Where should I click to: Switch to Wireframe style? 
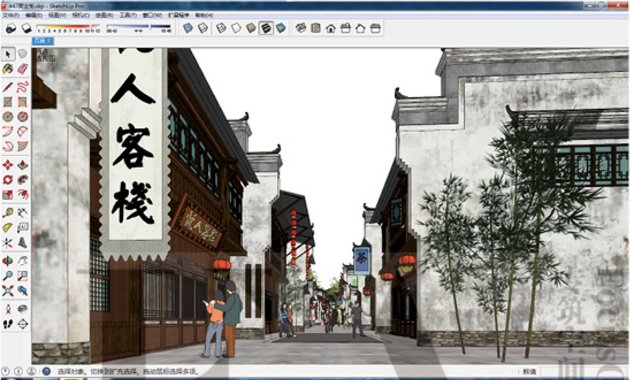click(221, 28)
